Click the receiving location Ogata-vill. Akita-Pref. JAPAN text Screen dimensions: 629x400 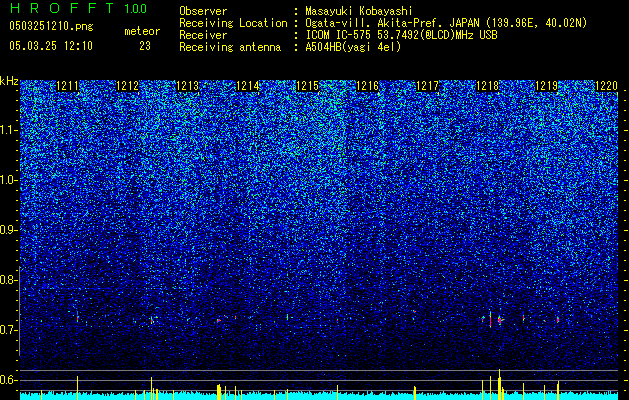point(446,23)
